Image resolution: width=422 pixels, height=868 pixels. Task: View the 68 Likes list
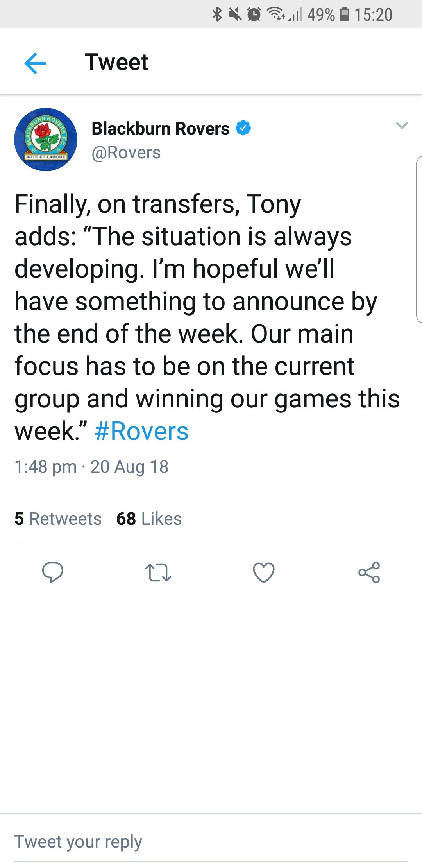tap(149, 518)
